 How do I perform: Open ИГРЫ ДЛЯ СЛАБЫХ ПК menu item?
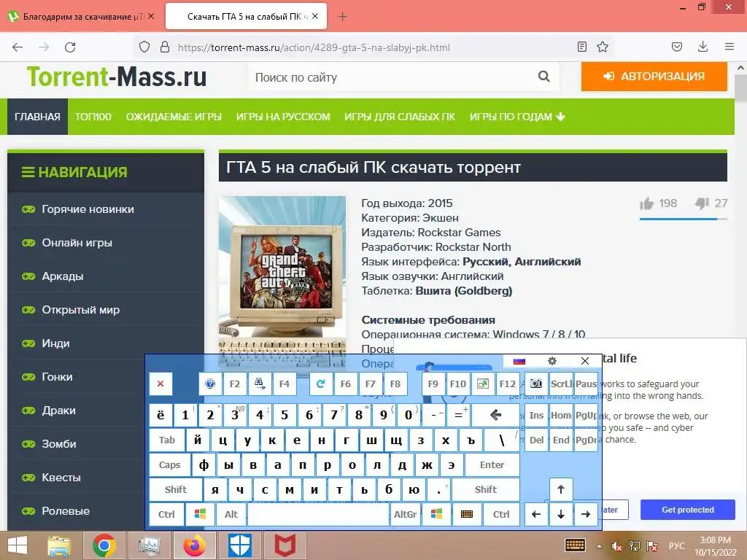click(400, 117)
